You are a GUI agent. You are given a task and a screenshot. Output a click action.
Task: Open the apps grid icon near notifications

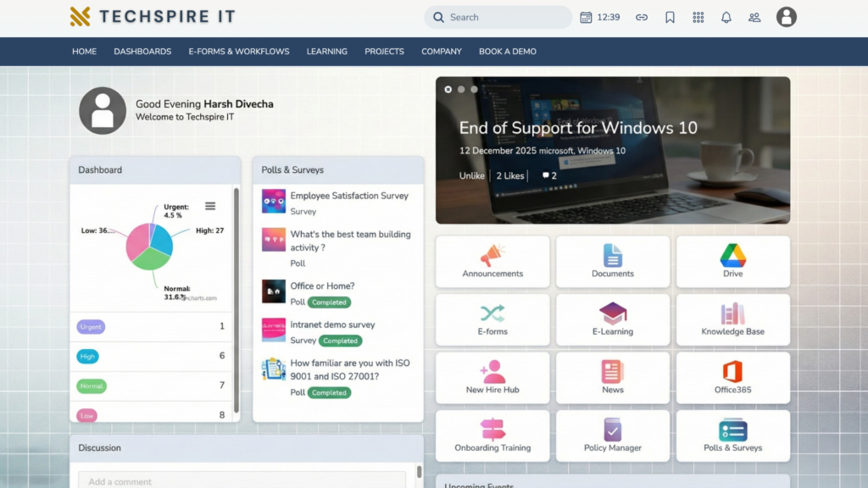click(698, 17)
